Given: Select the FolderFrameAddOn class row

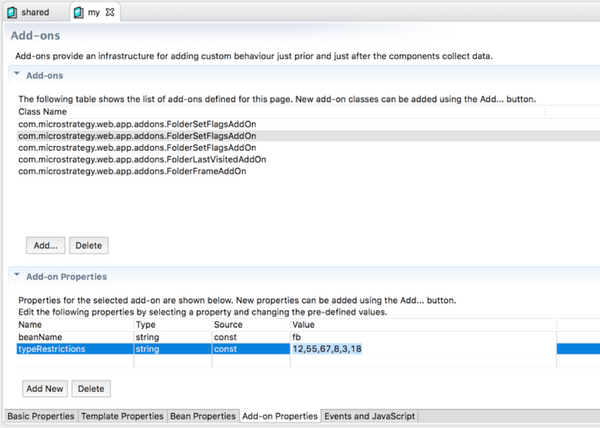Looking at the screenshot, I should pos(308,171).
